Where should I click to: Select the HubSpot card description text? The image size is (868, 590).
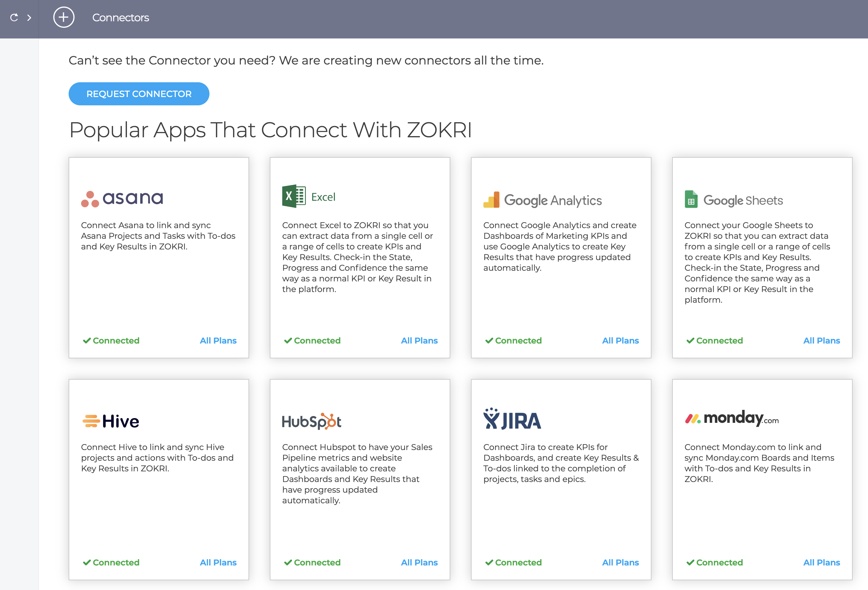tap(357, 474)
